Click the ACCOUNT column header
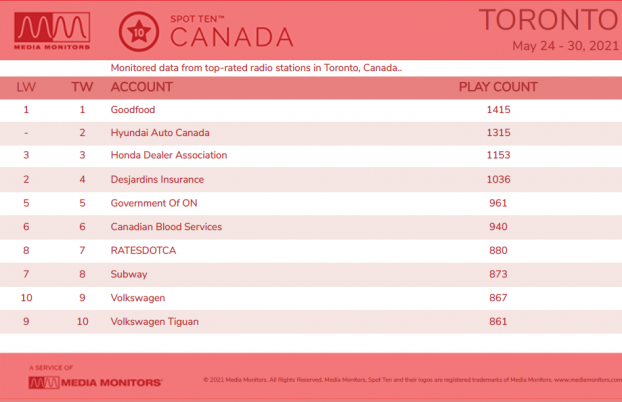The image size is (622, 402). pyautogui.click(x=142, y=87)
